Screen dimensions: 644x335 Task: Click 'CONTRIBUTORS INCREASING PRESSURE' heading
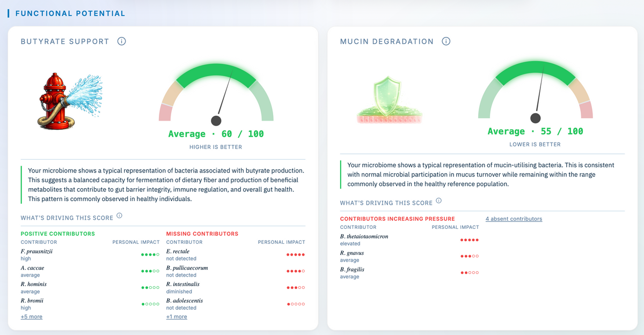click(x=398, y=219)
